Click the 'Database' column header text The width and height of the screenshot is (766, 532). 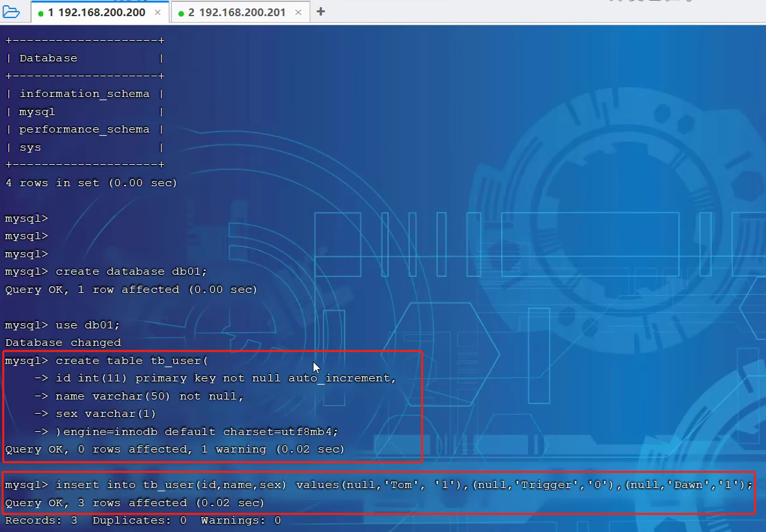tap(48, 58)
